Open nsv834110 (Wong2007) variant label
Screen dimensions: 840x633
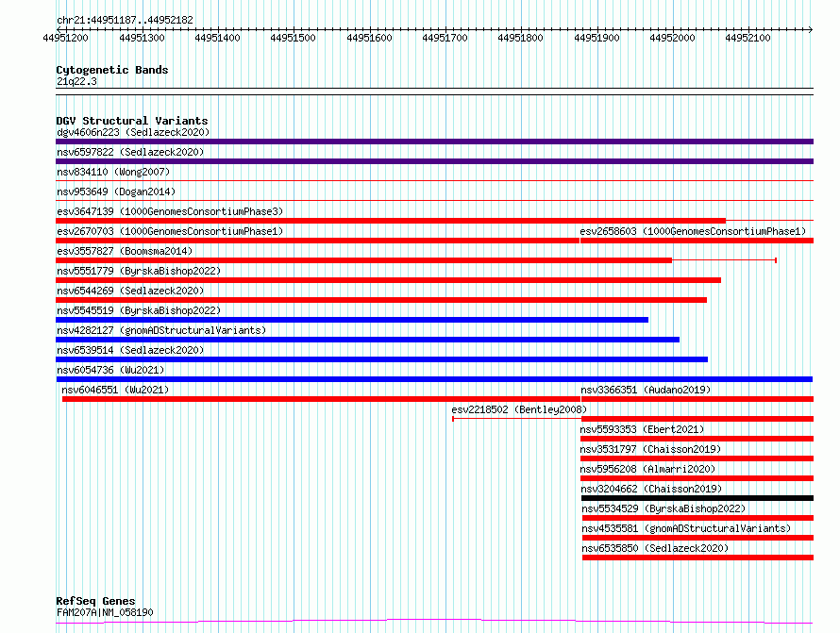pyautogui.click(x=113, y=172)
